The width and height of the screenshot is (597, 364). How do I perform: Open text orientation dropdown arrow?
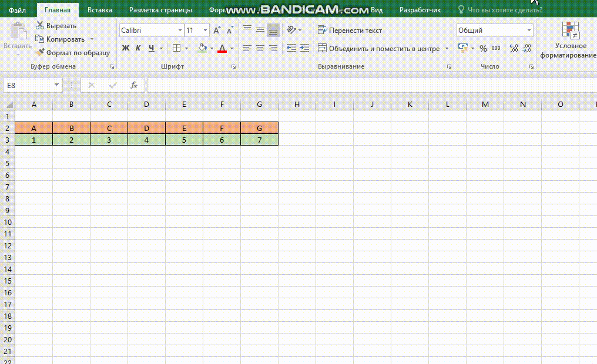pos(300,30)
